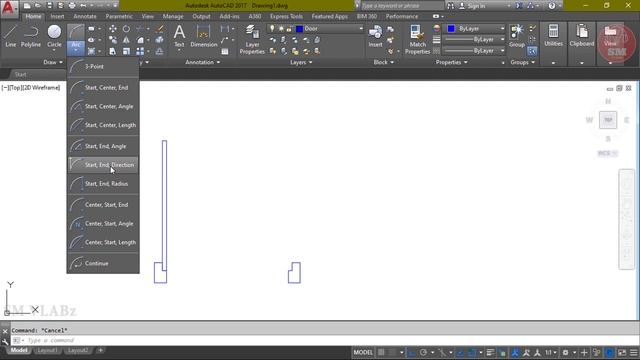Screen dimensions: 640x360
Task: Click the Group tool icon
Action: pos(517,36)
